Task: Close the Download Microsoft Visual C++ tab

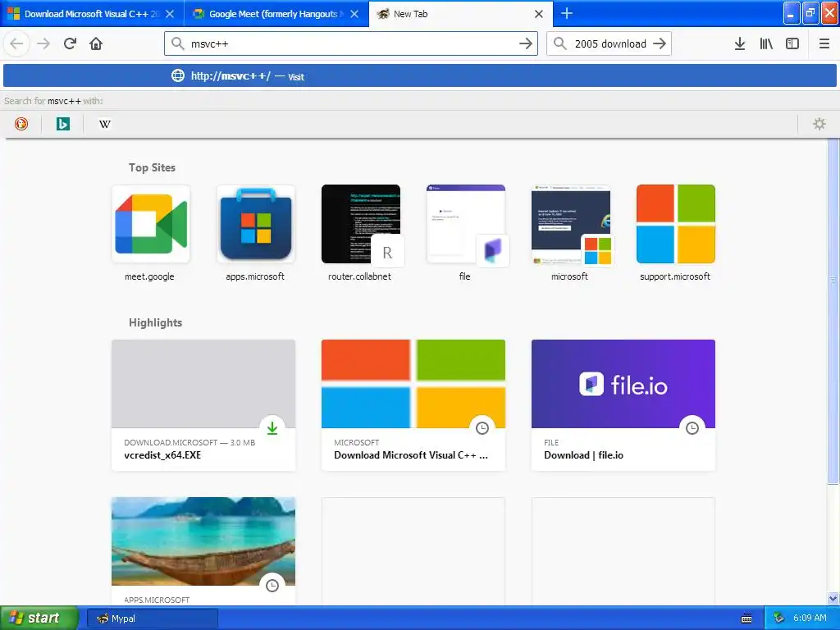Action: (x=170, y=14)
